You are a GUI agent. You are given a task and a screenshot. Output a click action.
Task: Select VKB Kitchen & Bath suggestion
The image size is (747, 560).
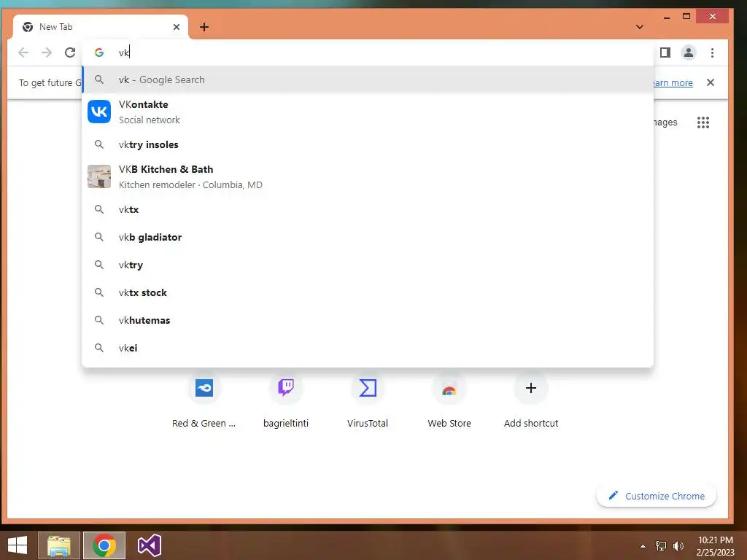(368, 176)
